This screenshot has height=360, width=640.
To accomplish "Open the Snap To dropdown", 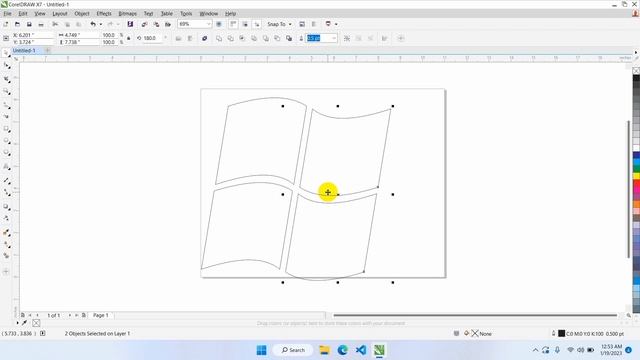I will coord(280,24).
